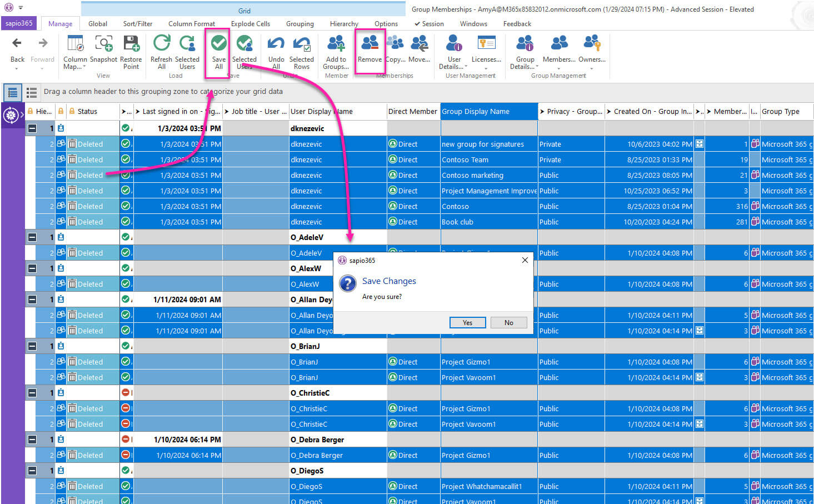Viewport: 814px width, 504px height.
Task: Switch to the Column Format tab
Action: (x=192, y=24)
